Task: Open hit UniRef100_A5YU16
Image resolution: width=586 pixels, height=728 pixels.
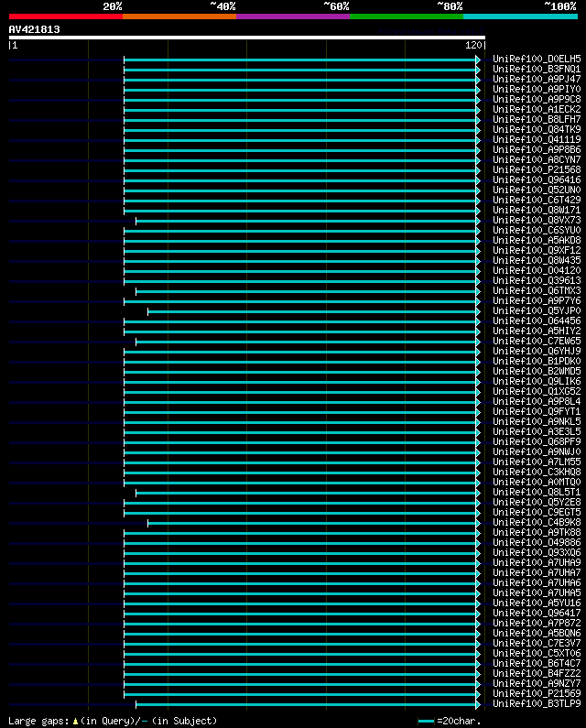Action: 537,603
